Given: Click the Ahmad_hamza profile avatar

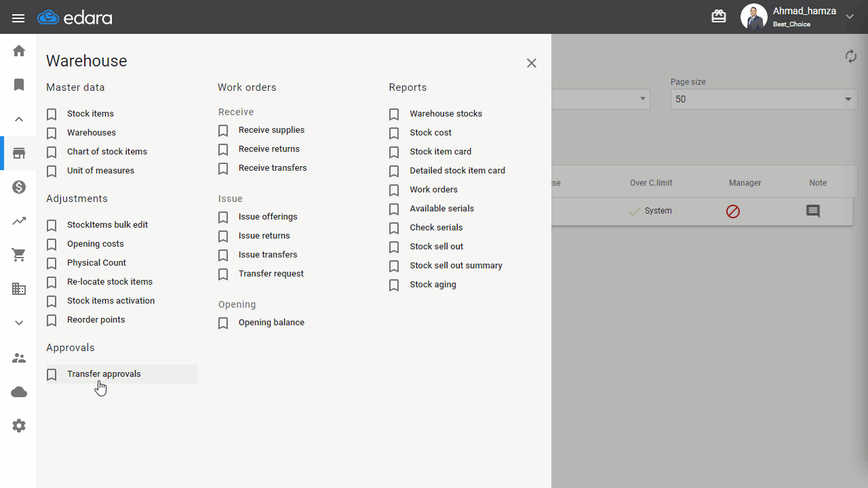Looking at the screenshot, I should point(753,17).
